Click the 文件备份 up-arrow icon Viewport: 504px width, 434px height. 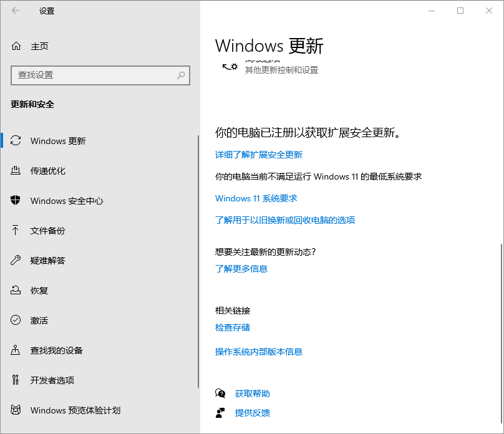pos(16,230)
